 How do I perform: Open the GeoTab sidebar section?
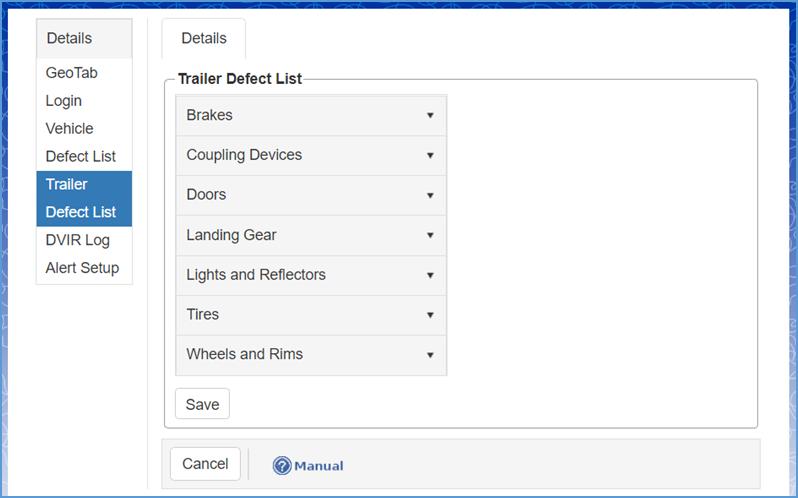coord(72,73)
